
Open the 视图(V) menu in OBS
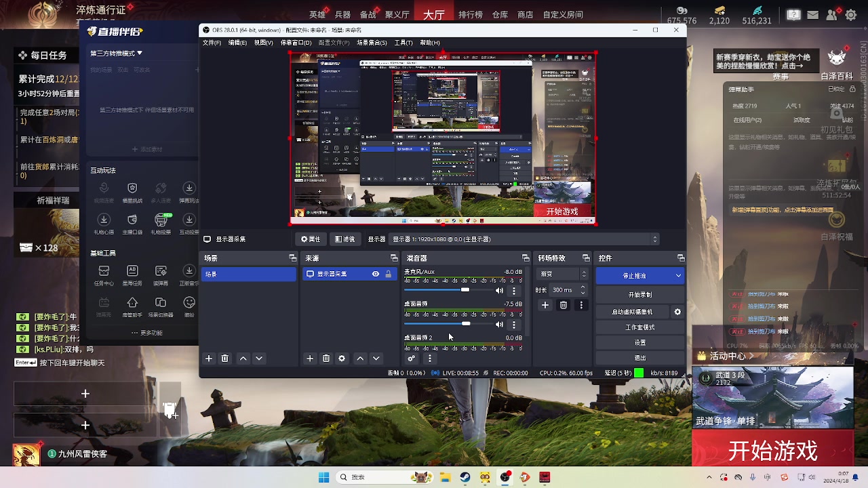(x=263, y=43)
